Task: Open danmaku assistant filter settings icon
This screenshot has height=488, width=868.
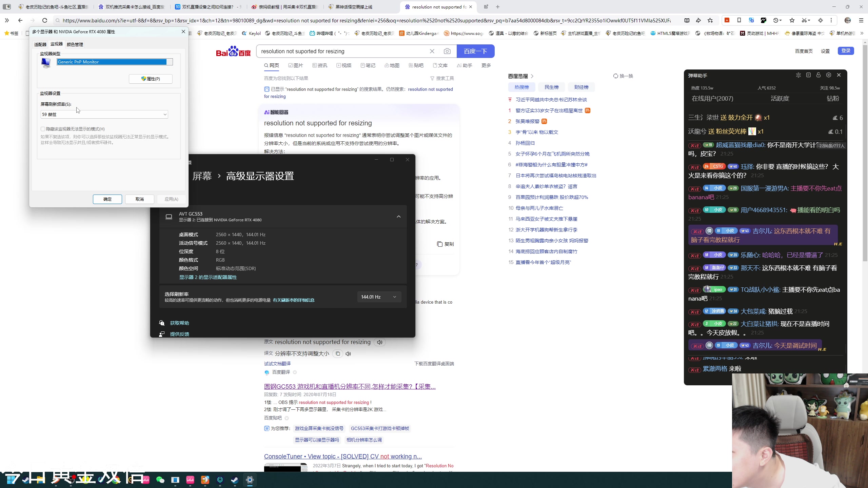Action: coord(798,75)
